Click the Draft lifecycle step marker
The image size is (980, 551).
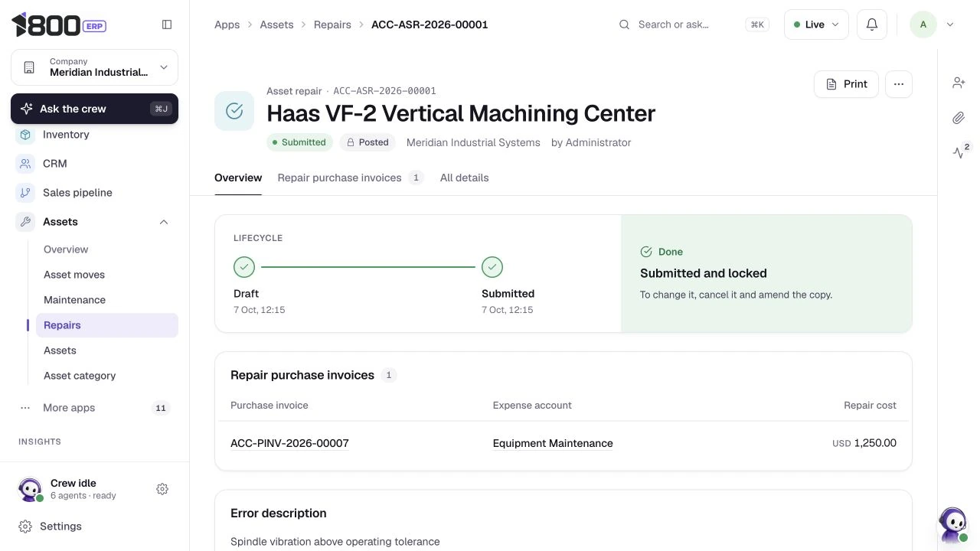pos(244,267)
